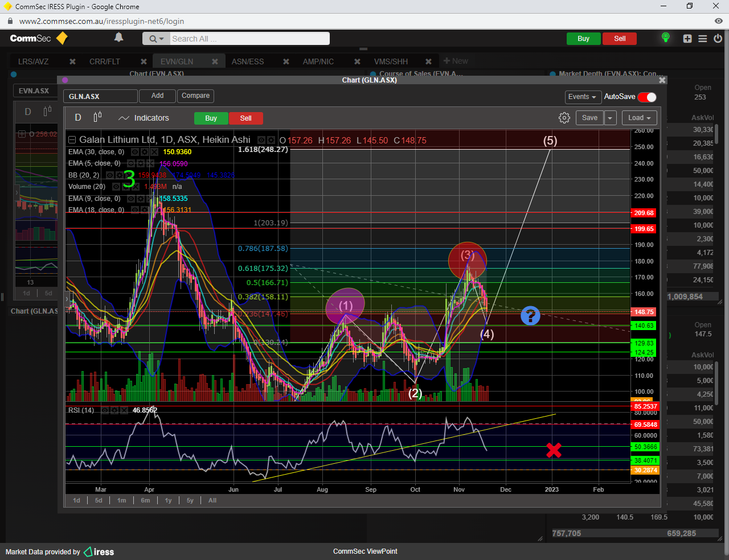Collapse the Galan Lithium legend box
The height and width of the screenshot is (560, 729).
[72, 139]
